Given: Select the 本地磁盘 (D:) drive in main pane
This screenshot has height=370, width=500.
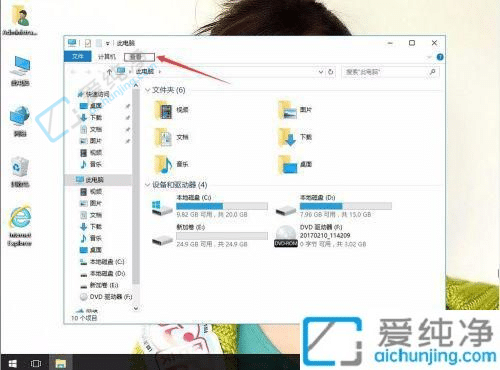Looking at the screenshot, I should [333, 206].
